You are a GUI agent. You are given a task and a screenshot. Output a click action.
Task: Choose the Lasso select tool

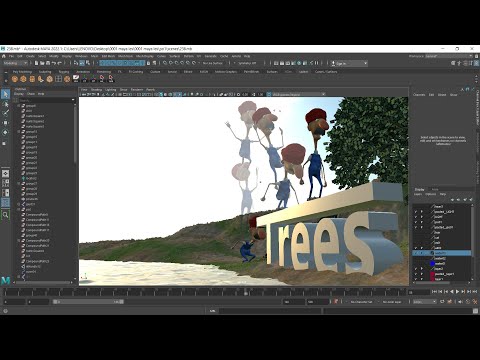[x=5, y=104]
